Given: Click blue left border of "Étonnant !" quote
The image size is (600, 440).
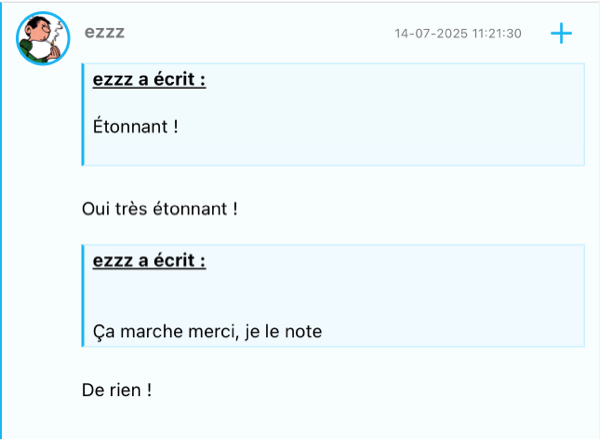Looking at the screenshot, I should tap(83, 114).
